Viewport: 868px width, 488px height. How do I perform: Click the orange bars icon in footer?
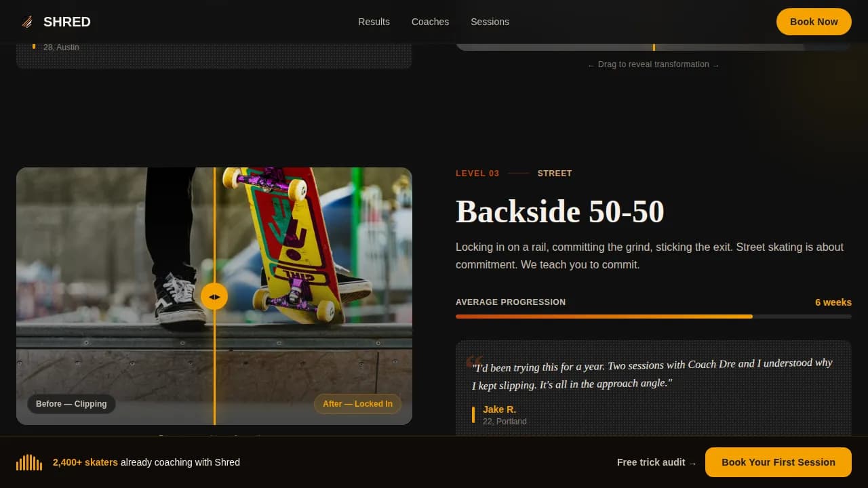[x=29, y=462]
